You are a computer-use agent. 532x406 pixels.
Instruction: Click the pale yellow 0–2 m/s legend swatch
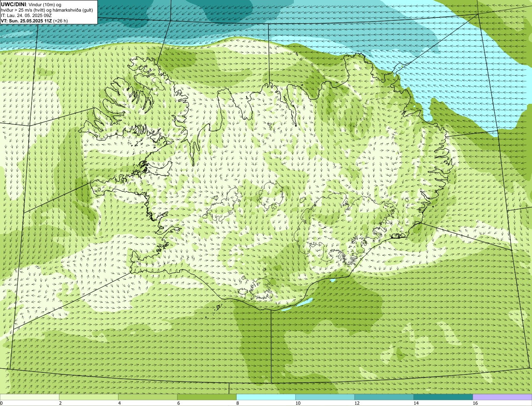pyautogui.click(x=30, y=397)
